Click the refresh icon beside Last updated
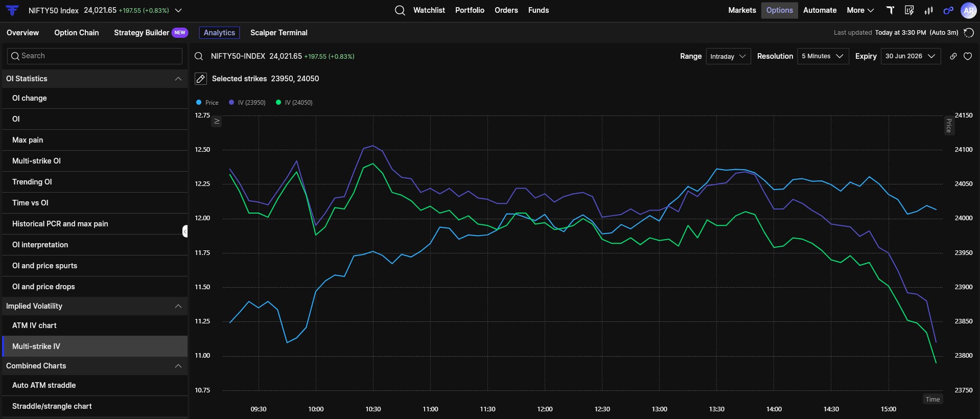980x419 pixels. point(968,33)
